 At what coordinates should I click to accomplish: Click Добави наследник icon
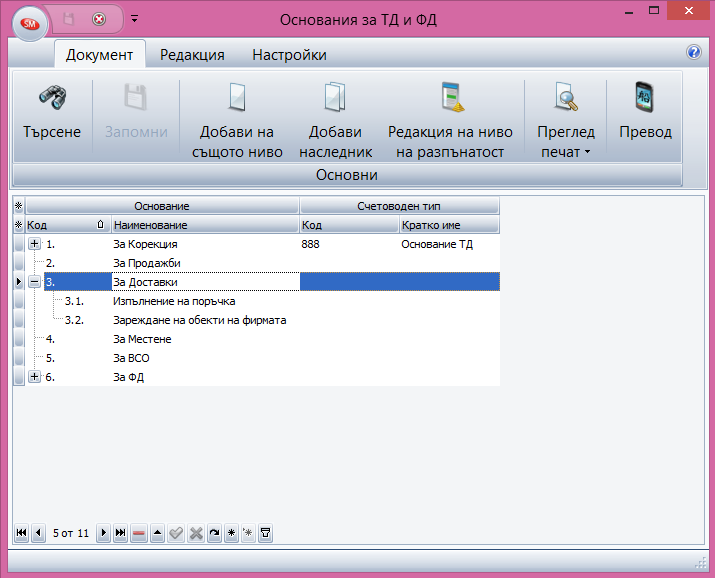(x=335, y=97)
